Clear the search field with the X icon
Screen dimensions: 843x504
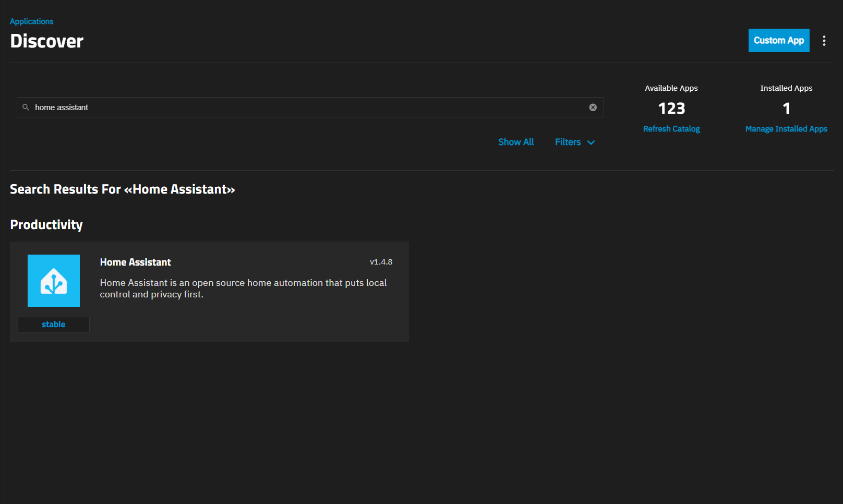pos(593,107)
